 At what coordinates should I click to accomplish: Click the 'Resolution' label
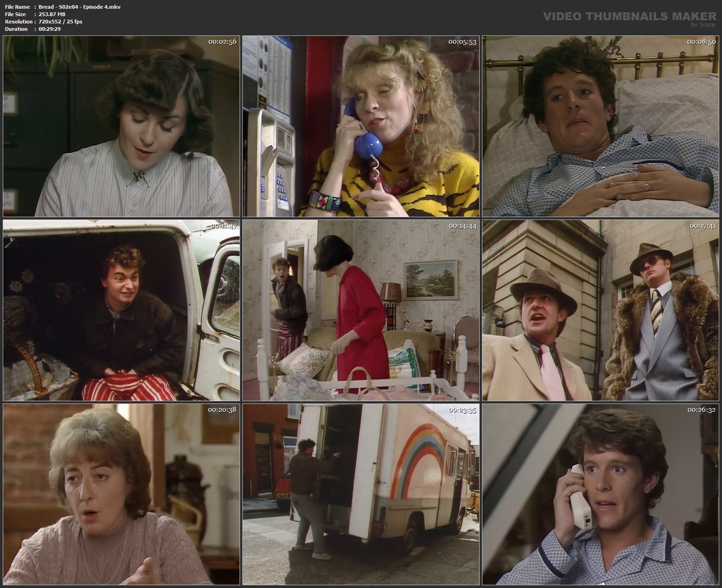[19, 22]
